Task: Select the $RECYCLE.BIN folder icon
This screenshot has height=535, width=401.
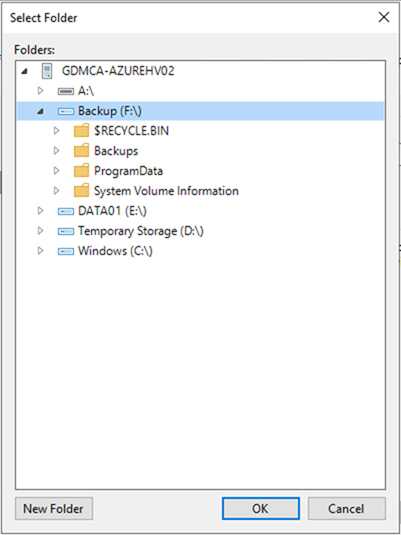Action: [82, 131]
